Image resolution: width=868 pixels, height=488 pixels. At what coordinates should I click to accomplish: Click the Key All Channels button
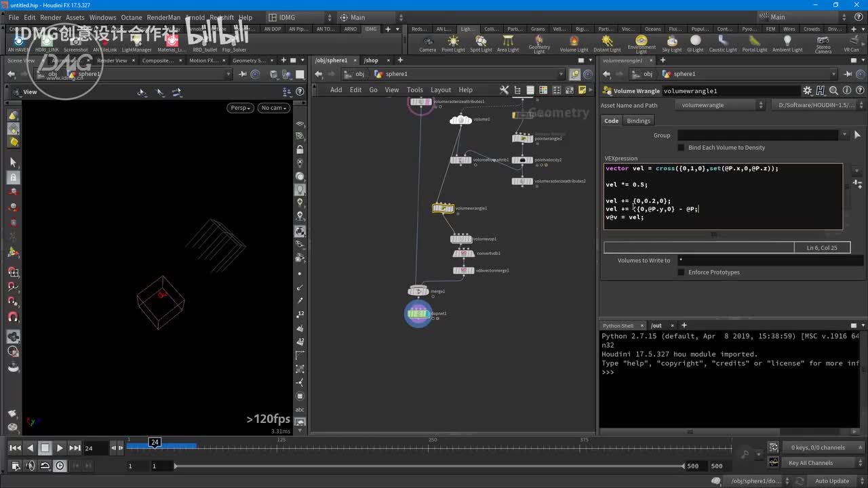(810, 463)
